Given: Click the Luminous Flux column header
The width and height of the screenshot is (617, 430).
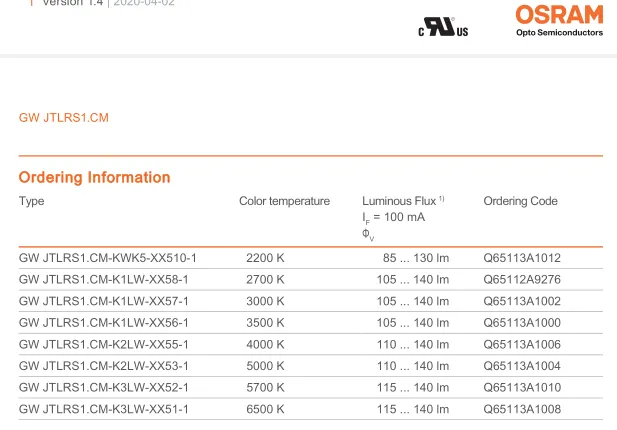Looking at the screenshot, I should tap(402, 201).
